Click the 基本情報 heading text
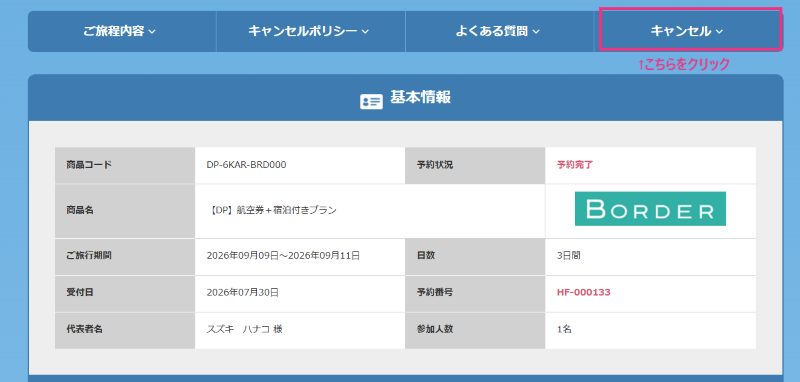This screenshot has width=800, height=382. (420, 97)
